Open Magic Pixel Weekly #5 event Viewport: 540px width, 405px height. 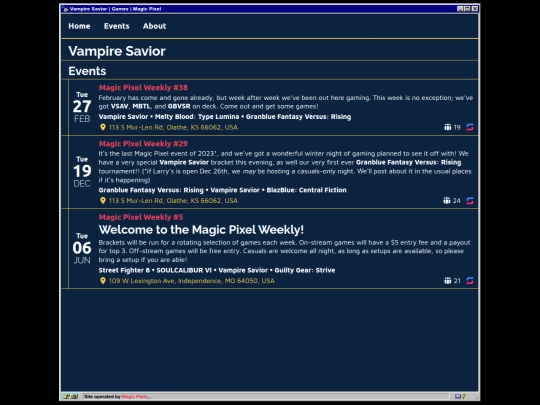[x=141, y=217]
